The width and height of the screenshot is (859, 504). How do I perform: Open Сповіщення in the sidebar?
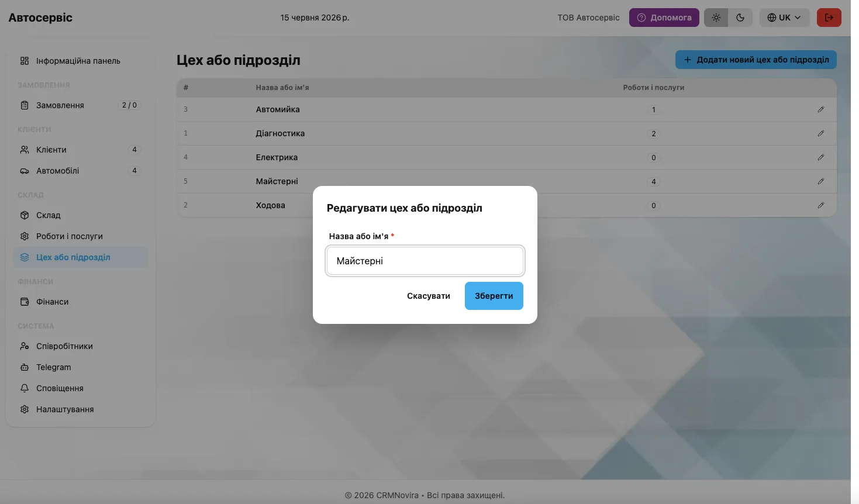[80, 388]
